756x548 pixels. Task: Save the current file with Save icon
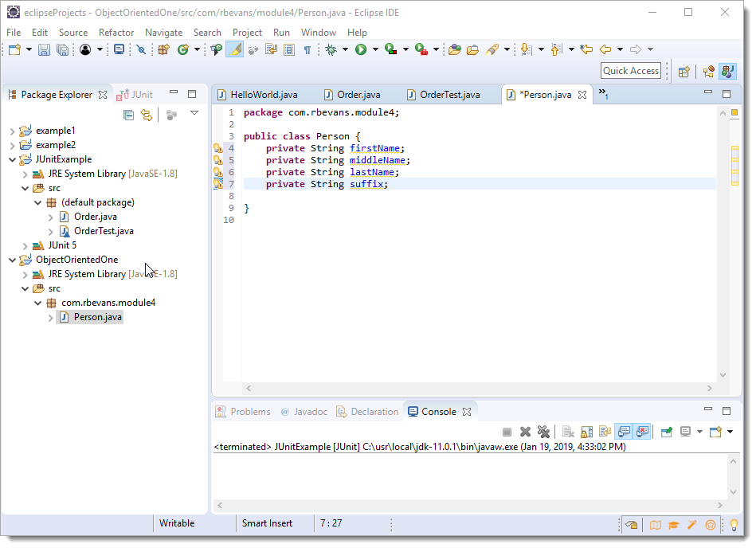pyautogui.click(x=44, y=49)
